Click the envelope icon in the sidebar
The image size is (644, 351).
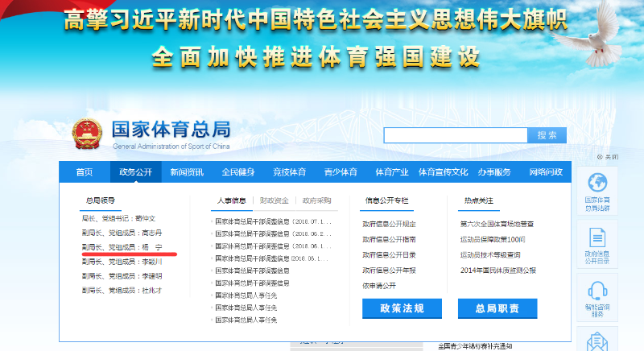(x=597, y=342)
